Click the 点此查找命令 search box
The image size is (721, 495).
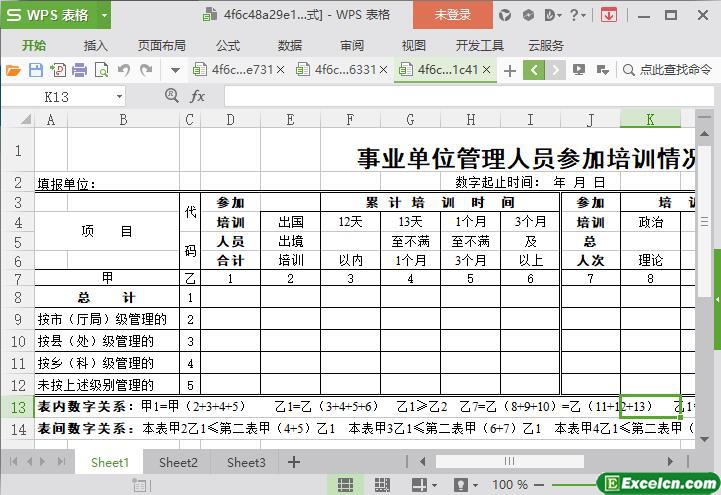click(666, 70)
